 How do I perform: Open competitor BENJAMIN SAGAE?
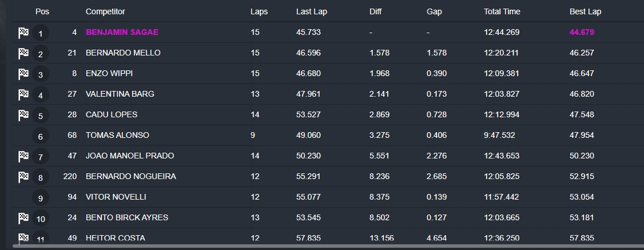(122, 33)
